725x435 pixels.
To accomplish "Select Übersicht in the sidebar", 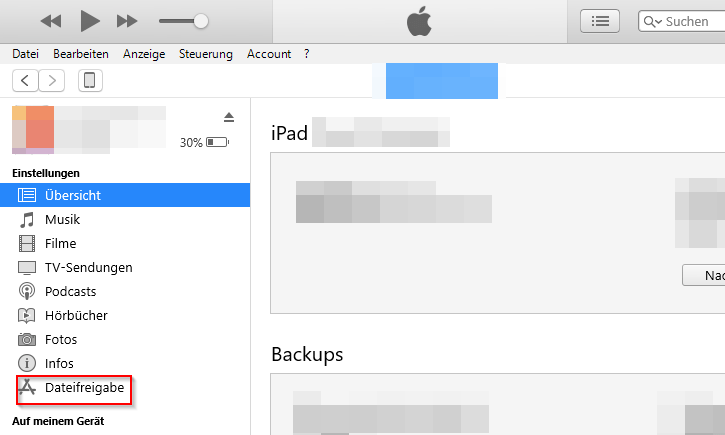I will pos(72,195).
